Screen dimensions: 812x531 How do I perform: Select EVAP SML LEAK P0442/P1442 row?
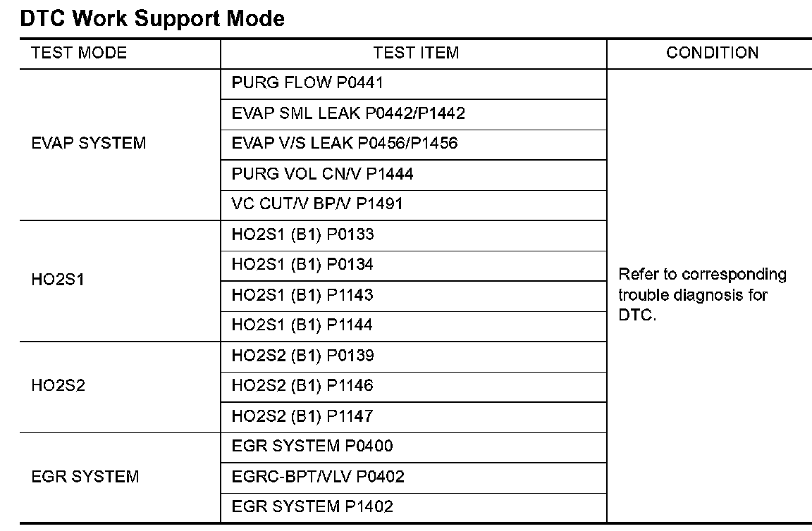pos(348,113)
